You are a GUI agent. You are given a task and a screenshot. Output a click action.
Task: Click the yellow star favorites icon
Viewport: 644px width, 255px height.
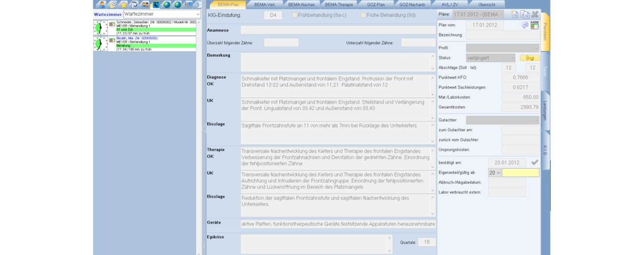[x=123, y=5]
